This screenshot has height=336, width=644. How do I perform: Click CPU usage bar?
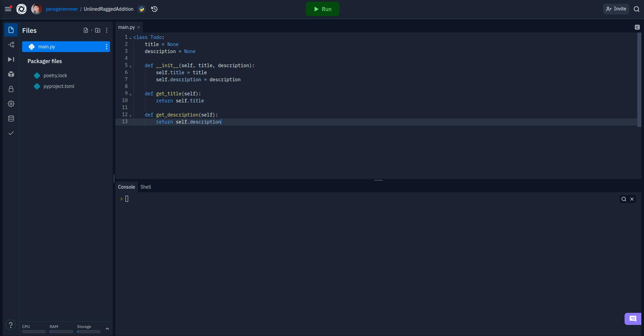[x=34, y=332]
